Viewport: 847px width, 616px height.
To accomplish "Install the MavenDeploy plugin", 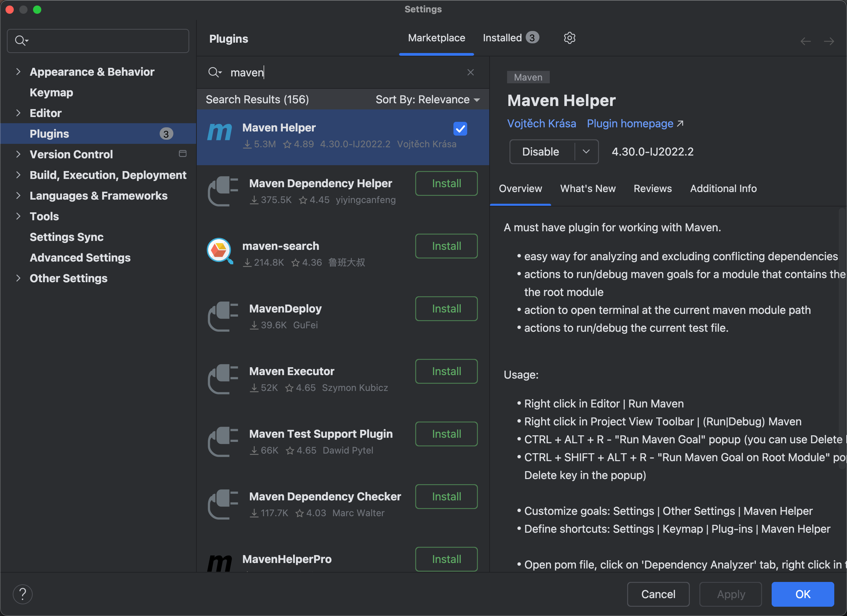I will (446, 309).
